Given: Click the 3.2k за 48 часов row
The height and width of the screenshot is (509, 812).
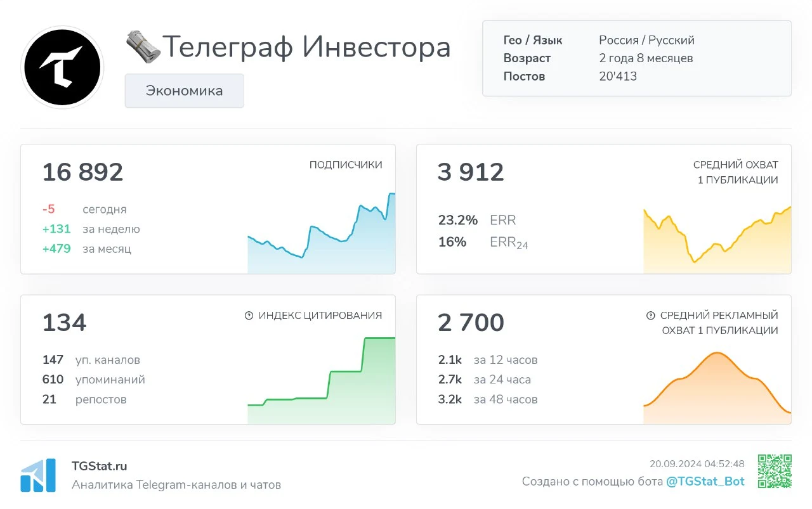Looking at the screenshot, I should click(488, 399).
